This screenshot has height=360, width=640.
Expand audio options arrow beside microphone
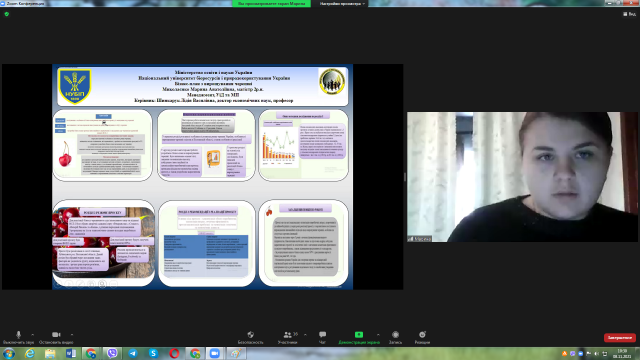coord(33,335)
